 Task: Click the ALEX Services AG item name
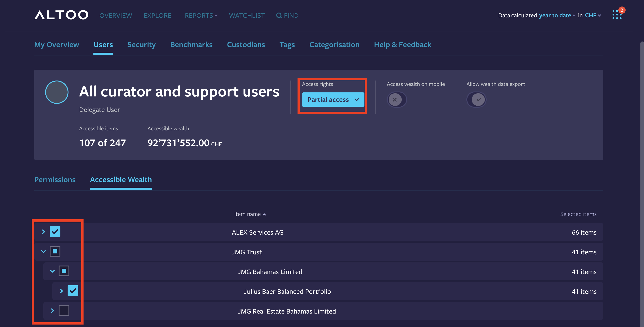[x=258, y=232]
